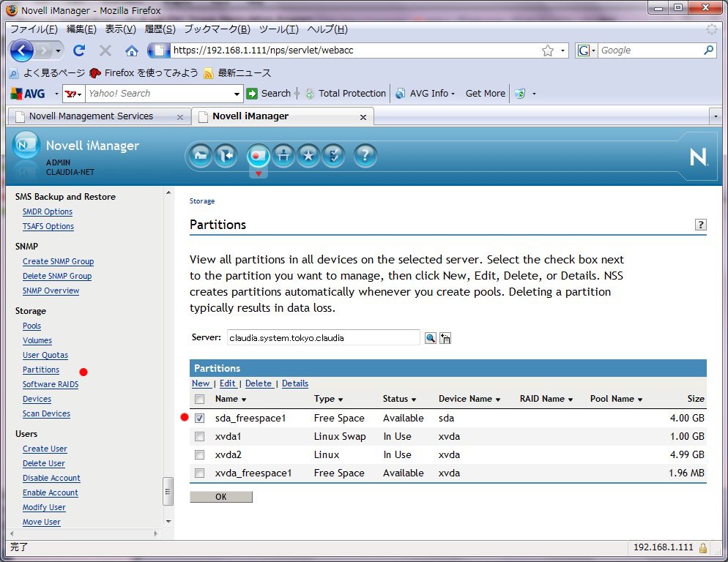
Task: Switch to Novell Management Services tab
Action: (99, 116)
